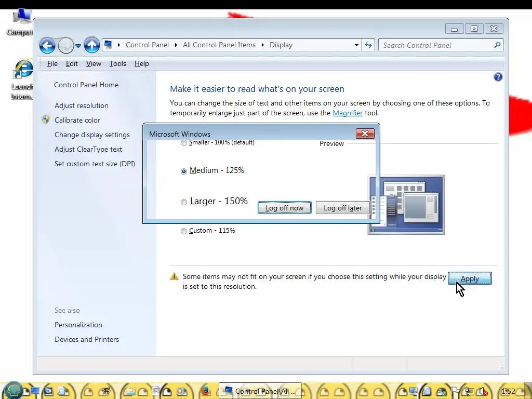Click the Preview label text
The width and height of the screenshot is (532, 399).
[331, 143]
